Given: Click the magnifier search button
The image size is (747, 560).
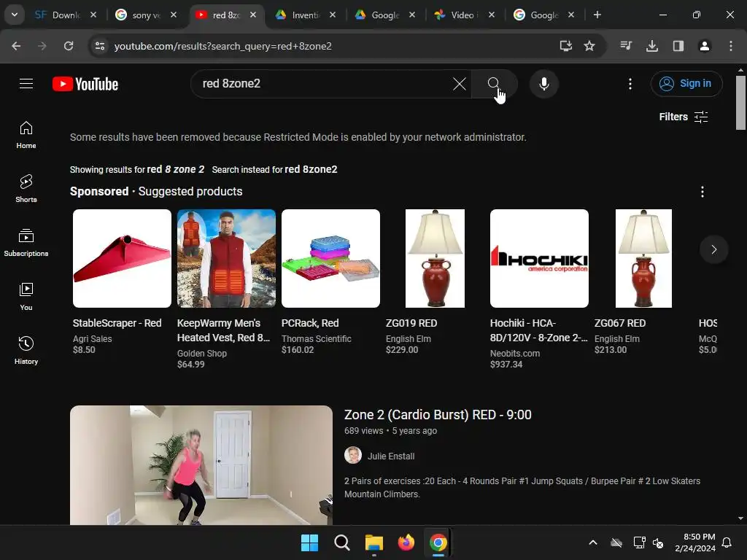Looking at the screenshot, I should 494,84.
